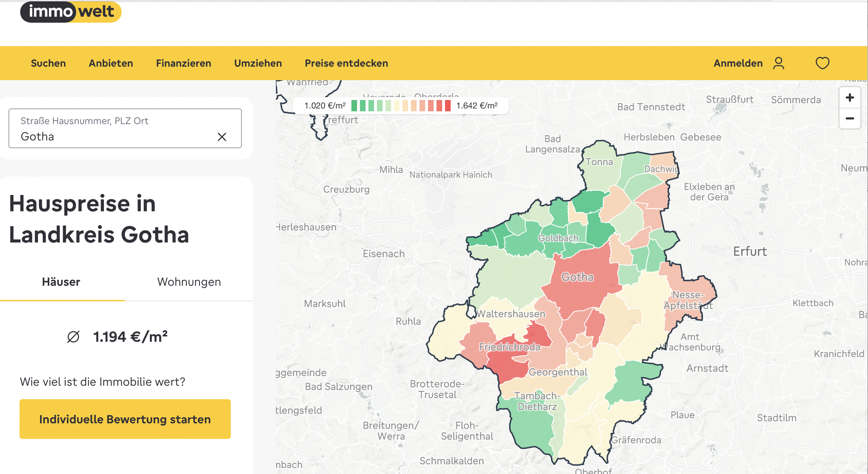Open the Finanzieren menu
The image size is (868, 474).
click(x=184, y=63)
